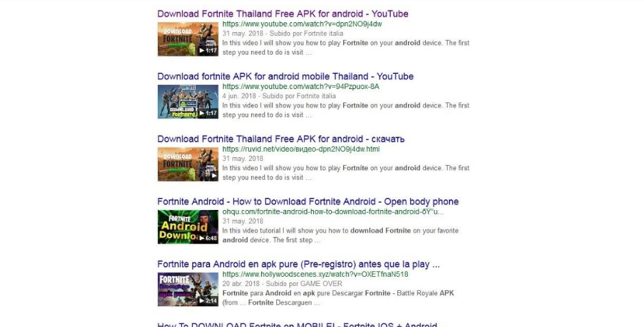
Task: Open 'Download Fortnite Thailand Free APK for android - YouTube' result
Action: [283, 13]
